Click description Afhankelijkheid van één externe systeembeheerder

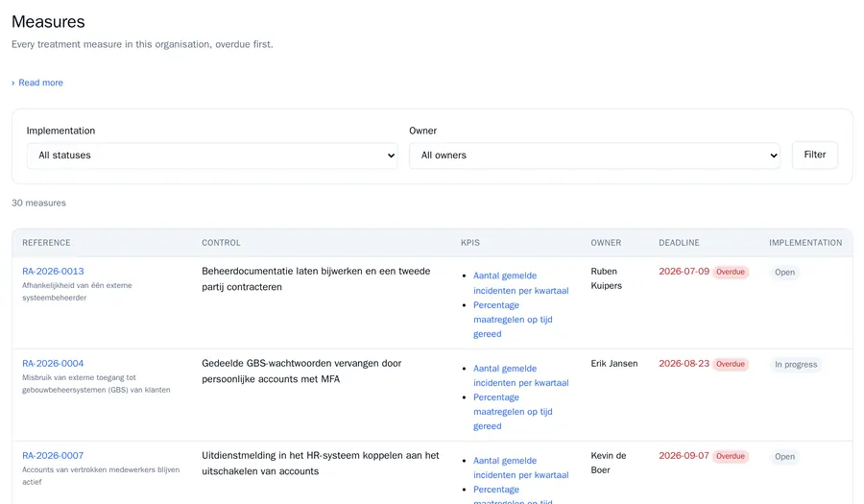click(77, 292)
